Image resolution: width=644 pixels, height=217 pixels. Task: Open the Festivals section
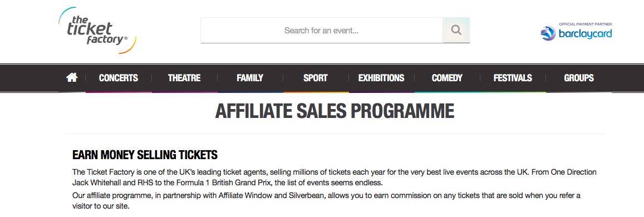pyautogui.click(x=513, y=78)
